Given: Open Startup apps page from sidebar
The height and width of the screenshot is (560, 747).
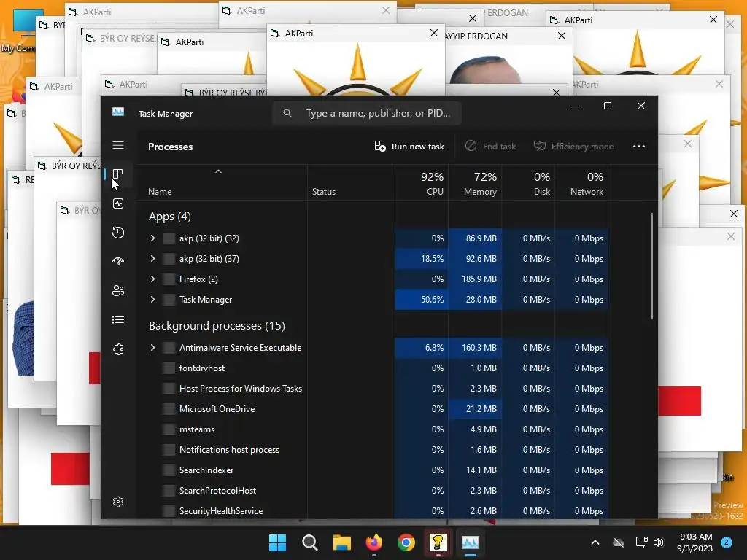Looking at the screenshot, I should [118, 261].
